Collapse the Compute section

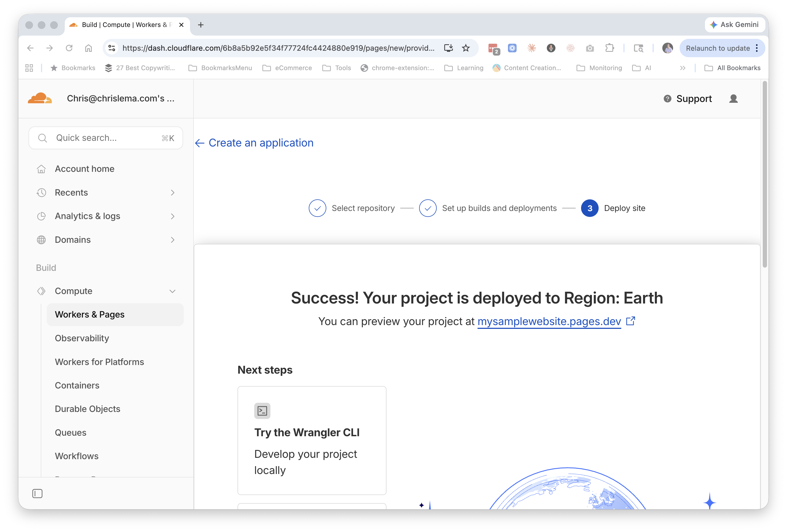pyautogui.click(x=172, y=291)
